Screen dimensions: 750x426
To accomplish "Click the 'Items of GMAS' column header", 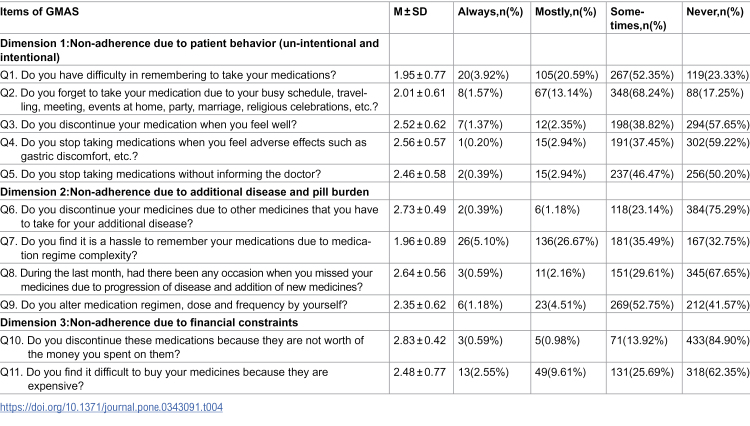I will [x=40, y=12].
